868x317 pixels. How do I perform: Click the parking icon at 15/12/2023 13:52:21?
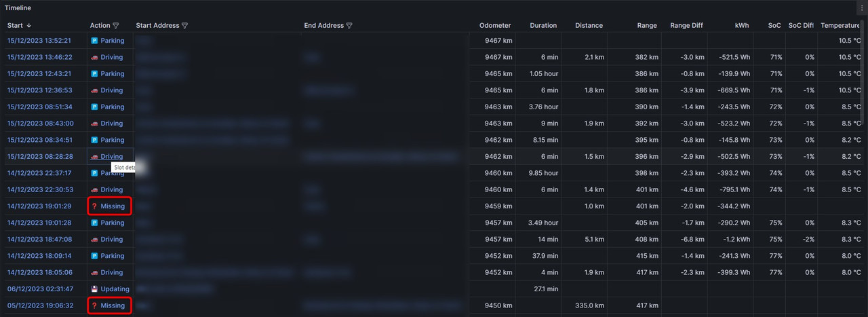tap(95, 41)
